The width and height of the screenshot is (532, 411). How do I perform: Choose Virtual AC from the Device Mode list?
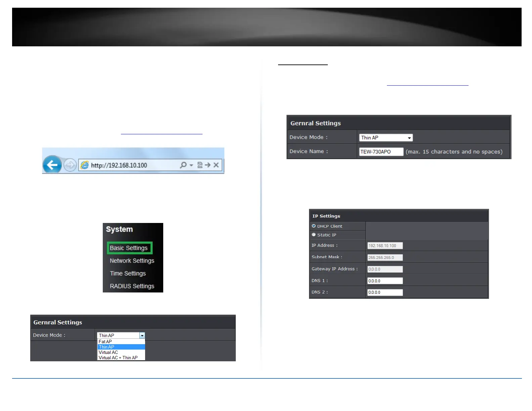(x=121, y=352)
